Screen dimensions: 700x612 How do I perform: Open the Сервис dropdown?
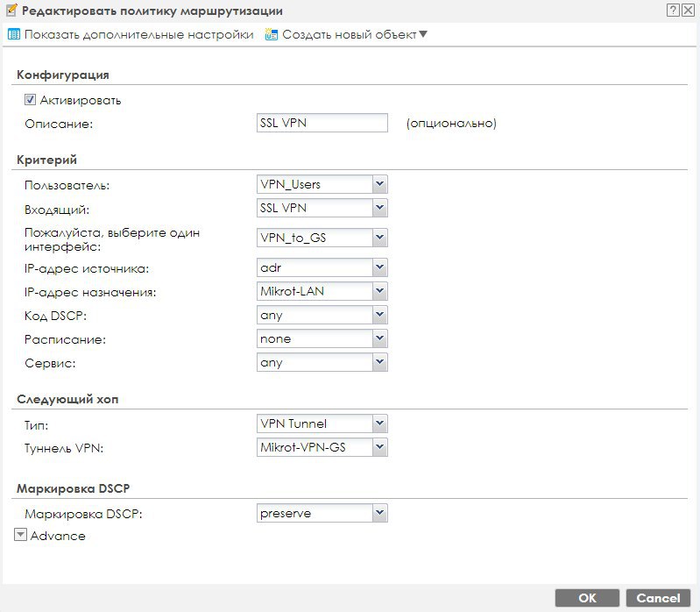(379, 362)
